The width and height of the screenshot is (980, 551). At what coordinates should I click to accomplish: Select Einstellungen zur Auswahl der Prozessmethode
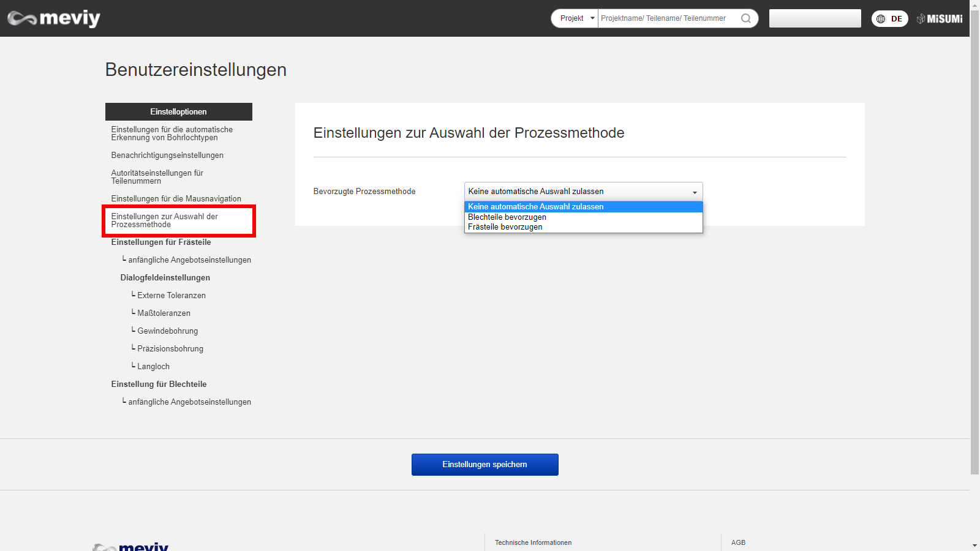tap(165, 220)
